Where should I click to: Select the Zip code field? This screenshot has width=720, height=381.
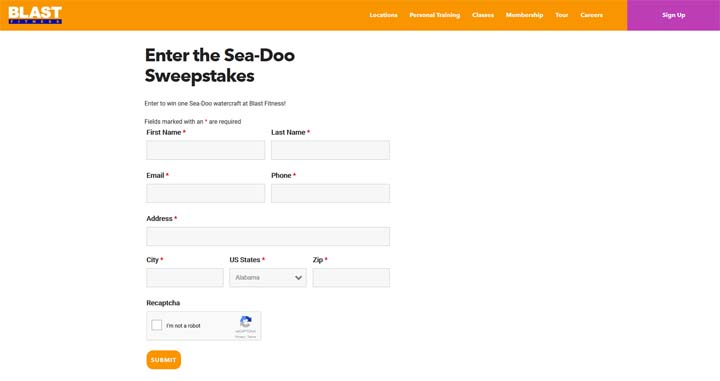coord(351,278)
